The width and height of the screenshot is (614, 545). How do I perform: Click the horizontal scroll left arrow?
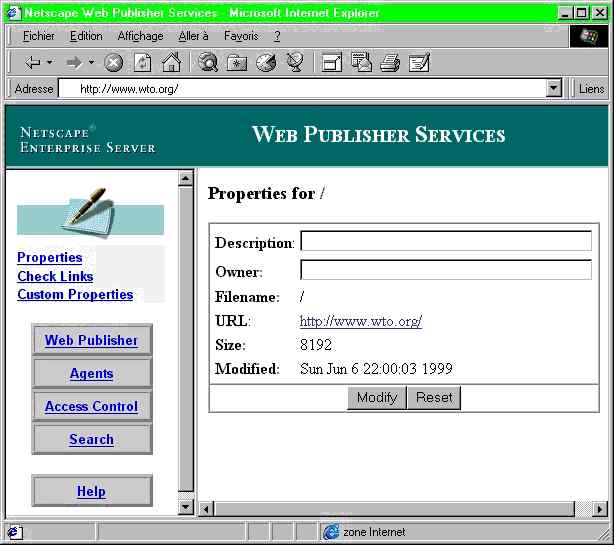coord(206,509)
